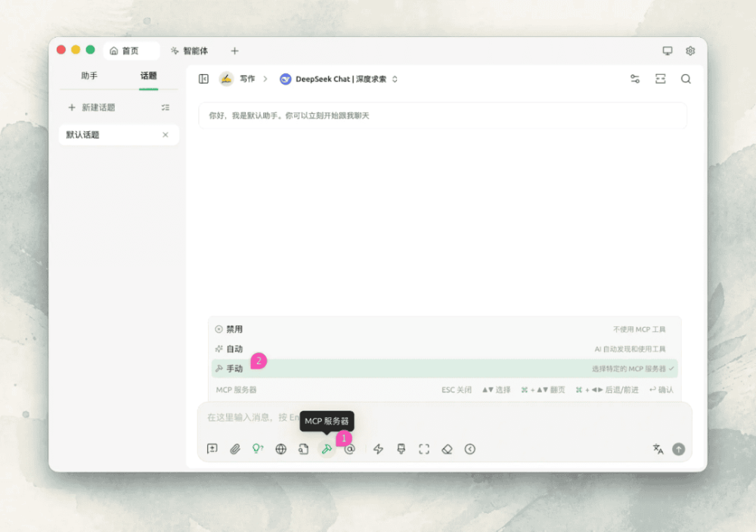The height and width of the screenshot is (532, 756).
Task: Click the writing assistant avatar icon
Action: pyautogui.click(x=226, y=79)
